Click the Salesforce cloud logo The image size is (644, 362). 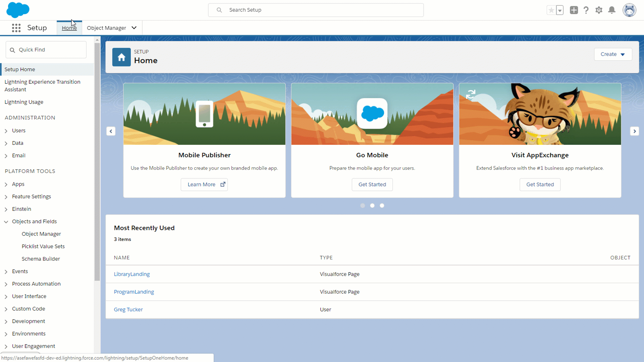click(18, 10)
